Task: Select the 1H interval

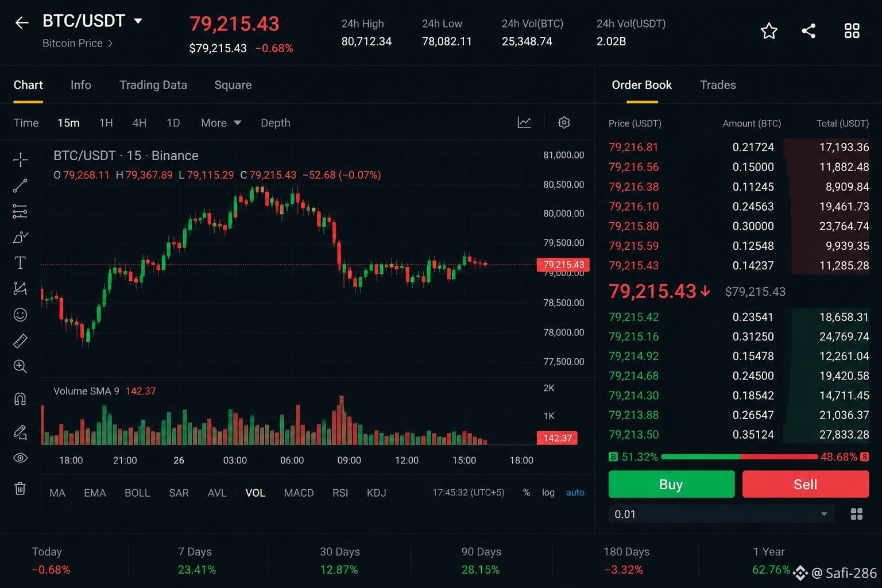Action: (106, 123)
